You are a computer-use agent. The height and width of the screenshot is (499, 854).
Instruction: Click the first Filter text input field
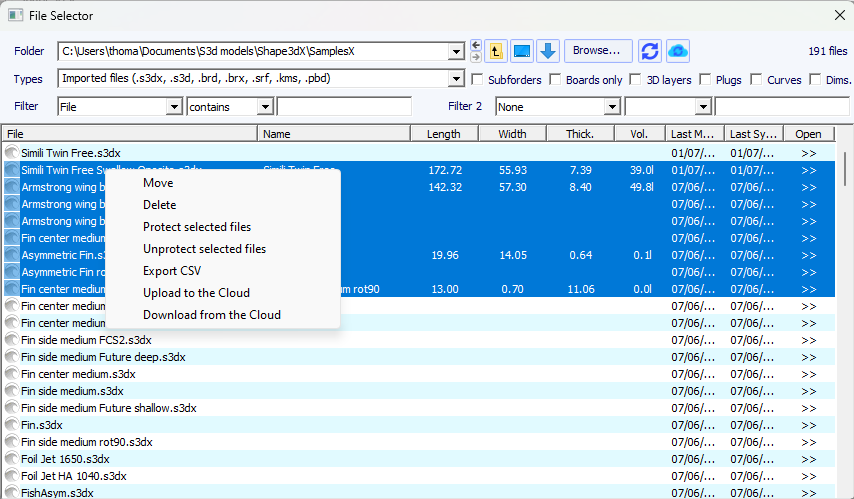(344, 106)
